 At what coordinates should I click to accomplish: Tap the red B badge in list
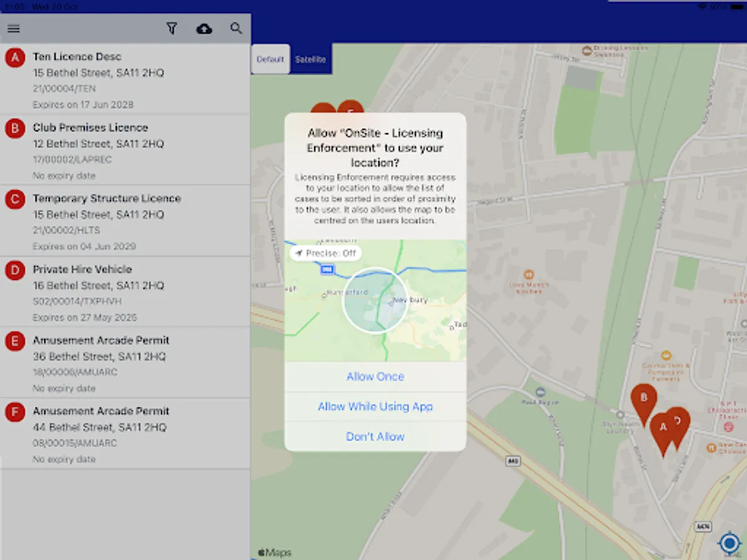15,129
